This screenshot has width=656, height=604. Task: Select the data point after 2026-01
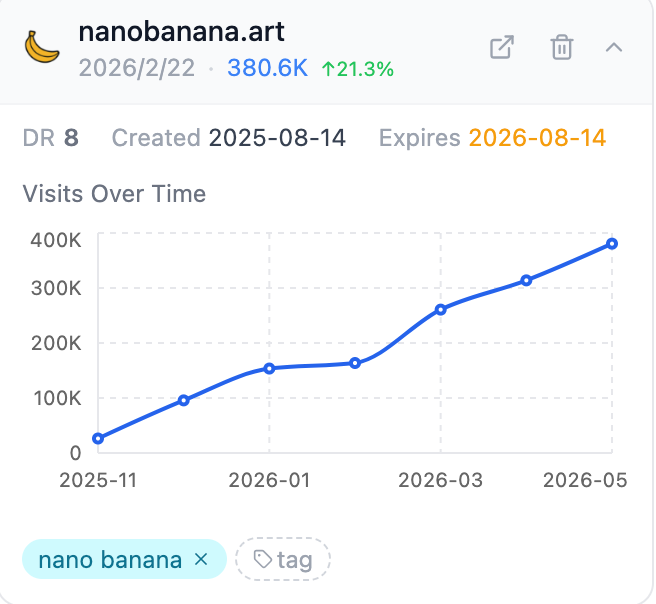(x=355, y=363)
